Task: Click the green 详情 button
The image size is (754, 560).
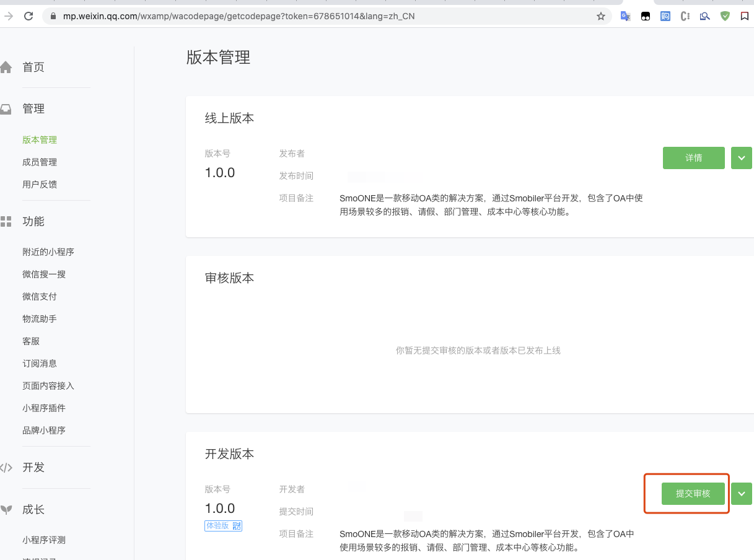Action: [x=694, y=158]
